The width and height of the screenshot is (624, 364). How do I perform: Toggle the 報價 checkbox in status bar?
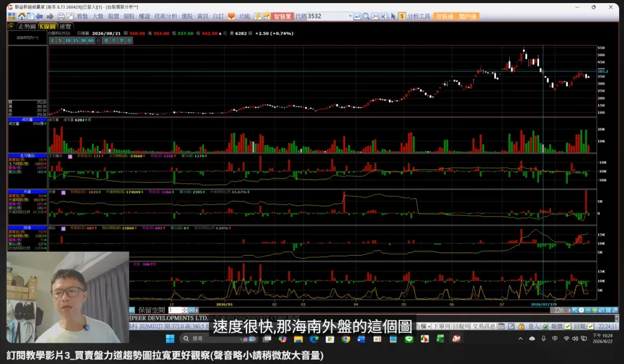[567, 326]
